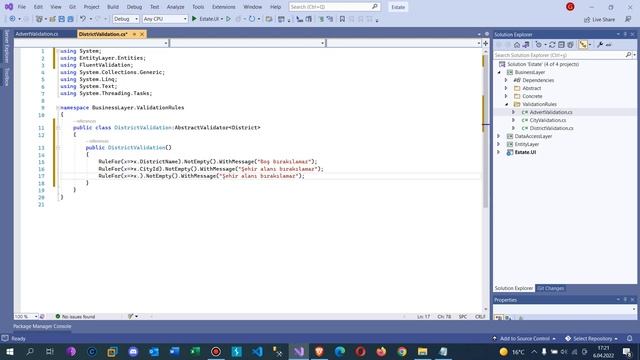This screenshot has width=640, height=360.
Task: Expand the Estate.UI project
Action: pyautogui.click(x=499, y=152)
